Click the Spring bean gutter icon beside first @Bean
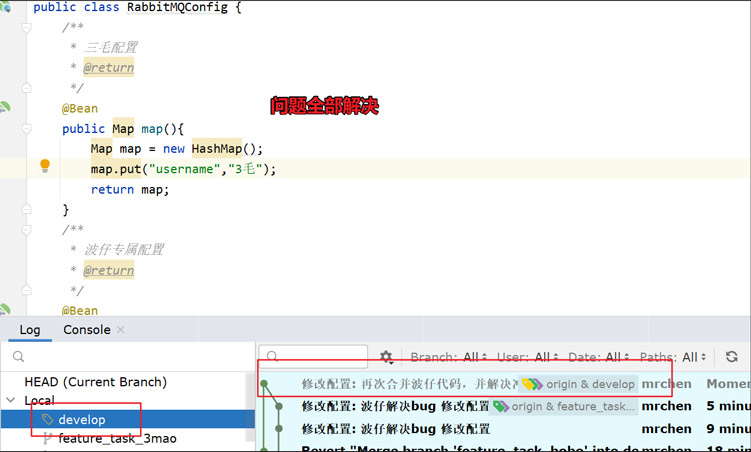Screen dimensions: 751x452 tap(5, 107)
